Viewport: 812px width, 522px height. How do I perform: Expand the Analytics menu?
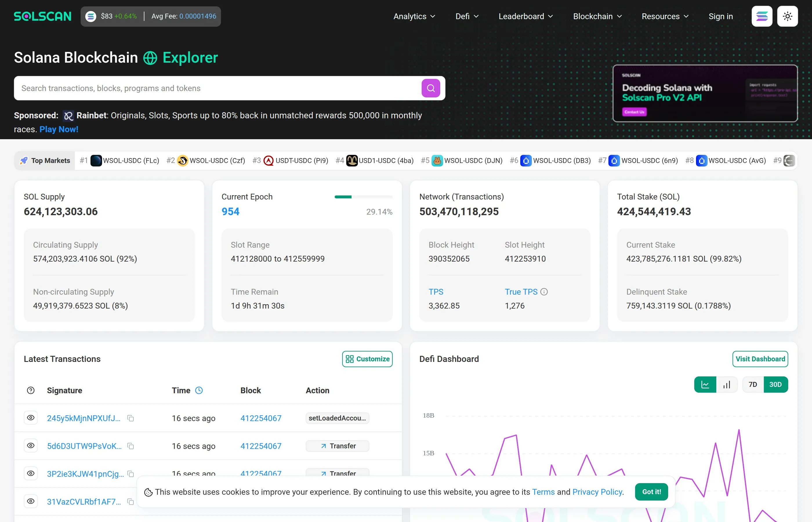pos(414,16)
